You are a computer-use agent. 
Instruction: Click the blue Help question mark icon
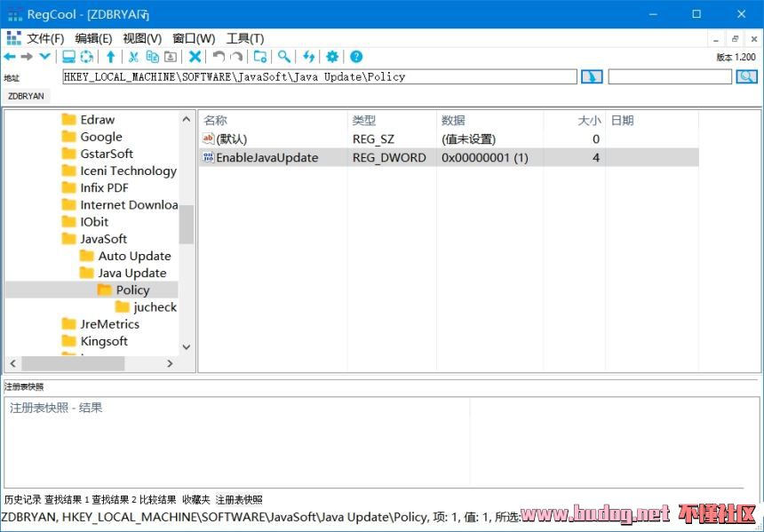coord(356,57)
